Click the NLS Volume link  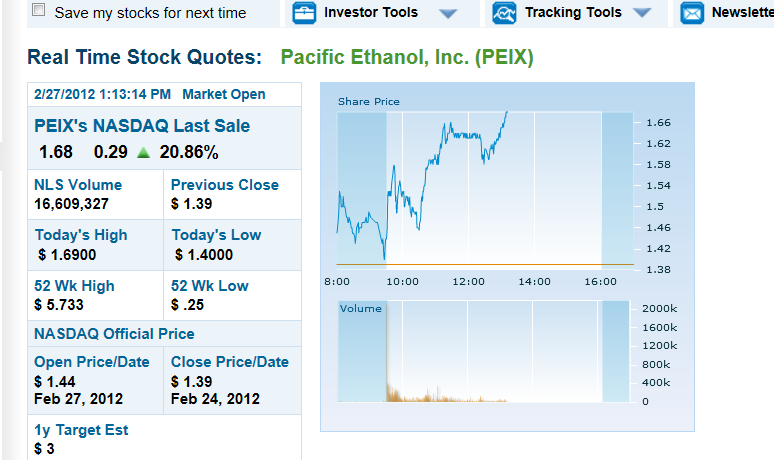(78, 185)
